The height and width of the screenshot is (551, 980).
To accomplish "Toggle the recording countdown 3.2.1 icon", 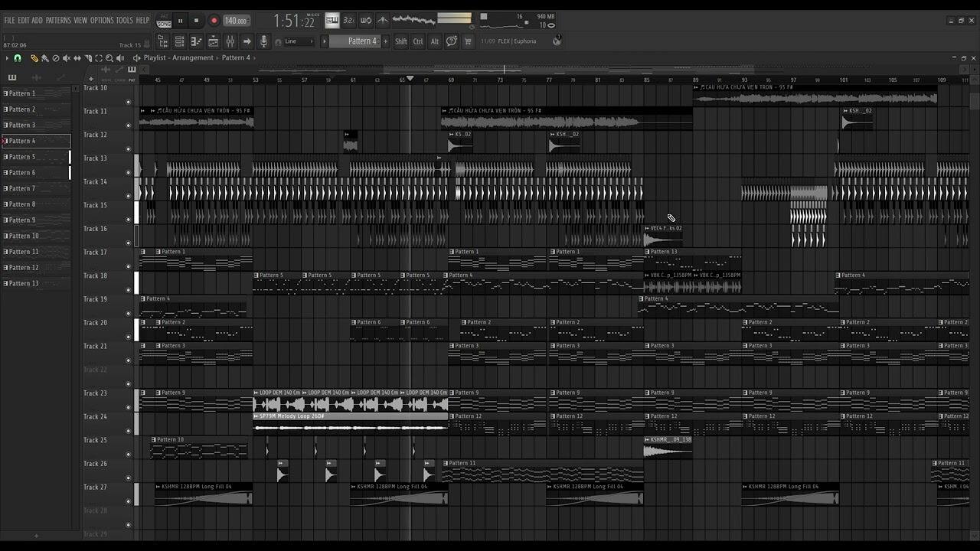I will [x=349, y=21].
